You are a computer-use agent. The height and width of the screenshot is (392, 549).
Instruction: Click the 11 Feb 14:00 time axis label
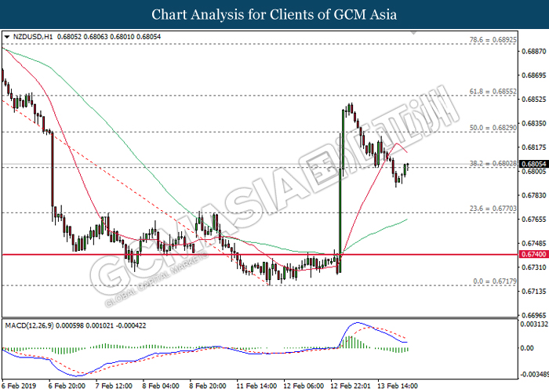(x=256, y=386)
